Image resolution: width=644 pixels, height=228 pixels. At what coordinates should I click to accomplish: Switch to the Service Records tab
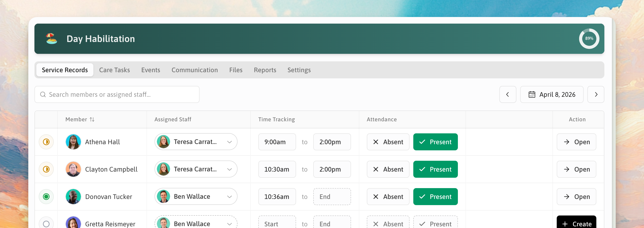click(65, 70)
